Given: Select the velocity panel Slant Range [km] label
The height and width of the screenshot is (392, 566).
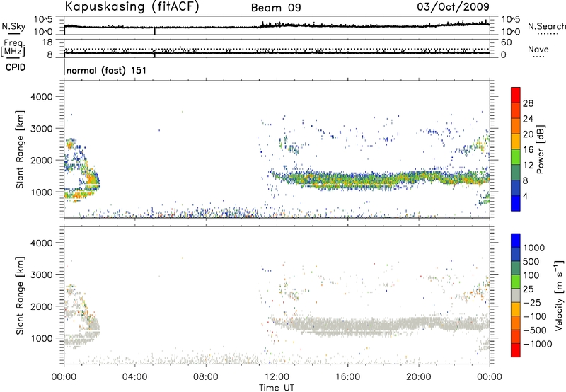Looking at the screenshot, I should (x=20, y=296).
